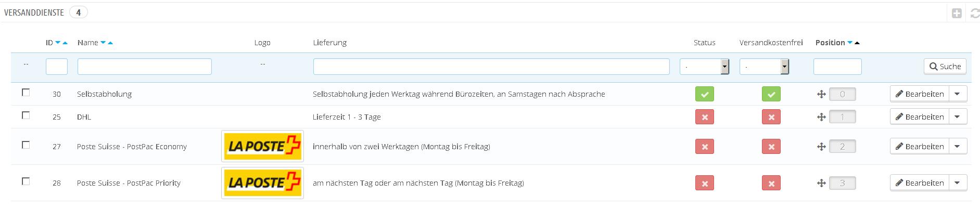
Task: Open the Status filter dropdown
Action: click(x=704, y=67)
